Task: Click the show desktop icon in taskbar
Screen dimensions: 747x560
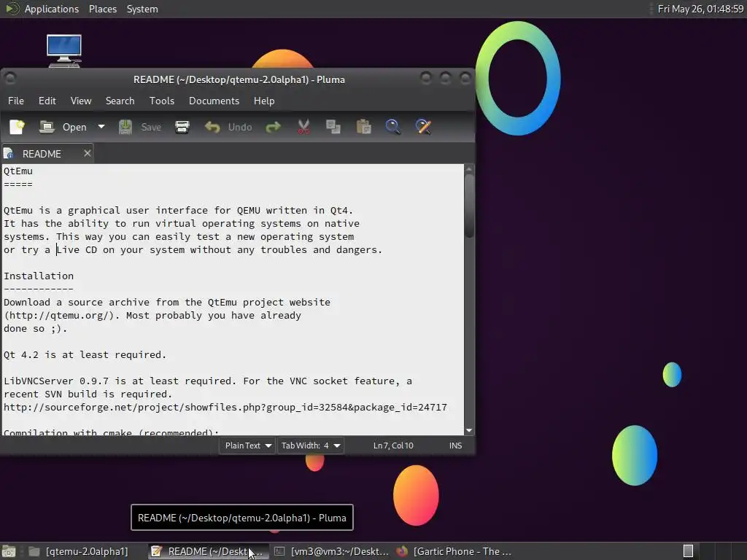Action: (9, 551)
